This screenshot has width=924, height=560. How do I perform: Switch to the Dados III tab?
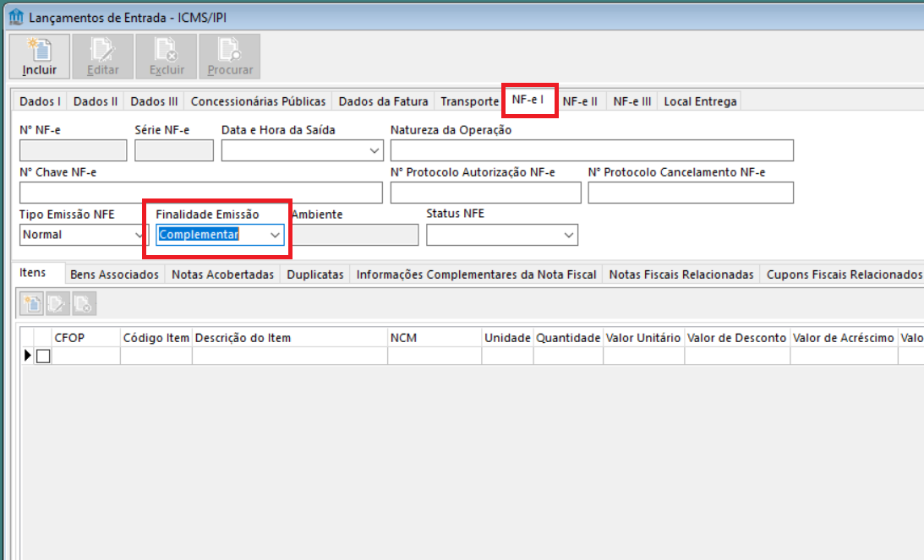point(154,101)
